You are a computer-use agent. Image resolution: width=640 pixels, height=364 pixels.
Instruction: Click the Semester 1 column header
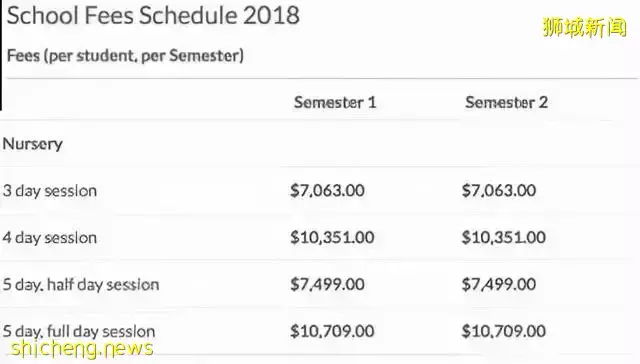(335, 102)
